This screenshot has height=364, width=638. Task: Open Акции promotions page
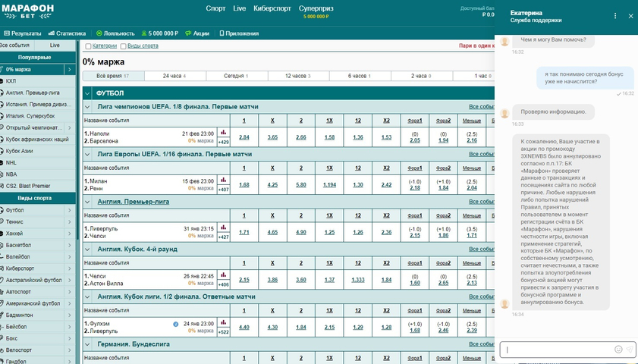[x=197, y=33]
